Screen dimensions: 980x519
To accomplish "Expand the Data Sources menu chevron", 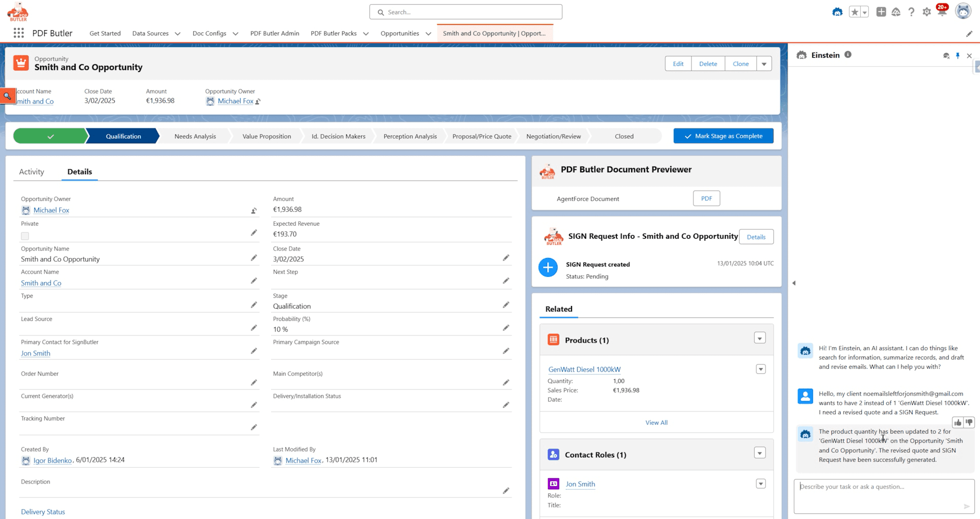I will pos(177,34).
